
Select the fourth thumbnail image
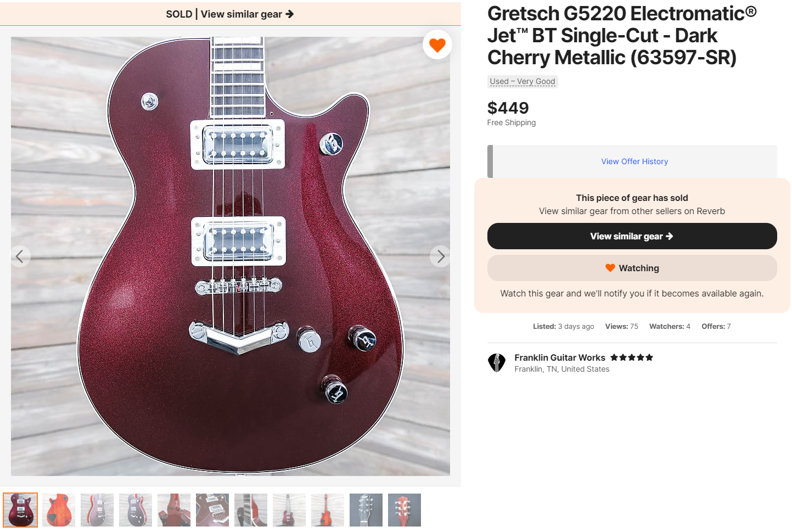[136, 510]
